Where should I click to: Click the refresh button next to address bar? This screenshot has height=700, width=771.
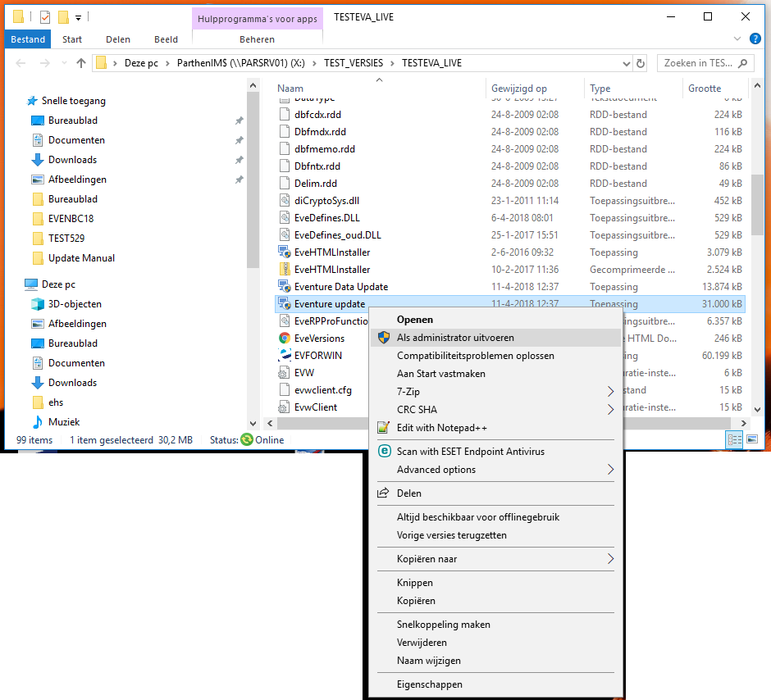(x=641, y=63)
